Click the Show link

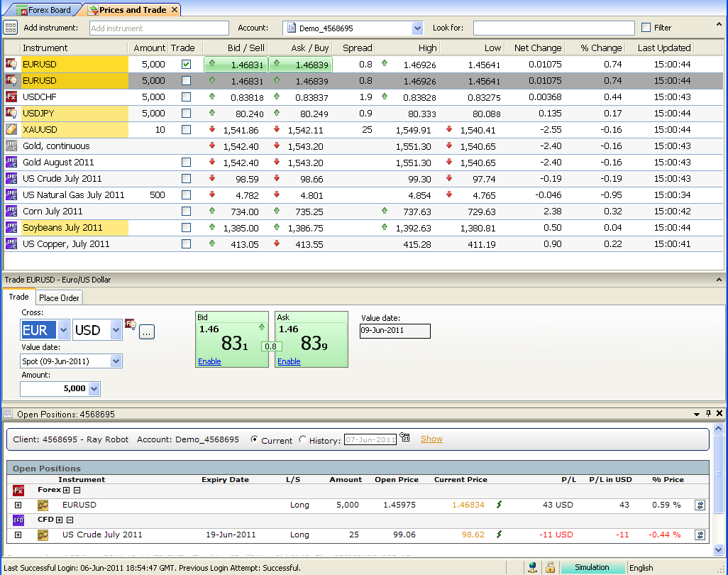(431, 439)
